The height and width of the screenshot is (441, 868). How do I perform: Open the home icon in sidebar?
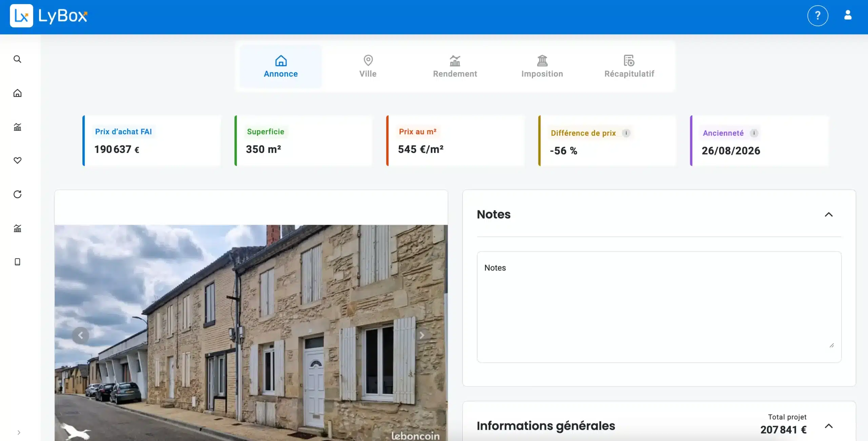pyautogui.click(x=17, y=93)
